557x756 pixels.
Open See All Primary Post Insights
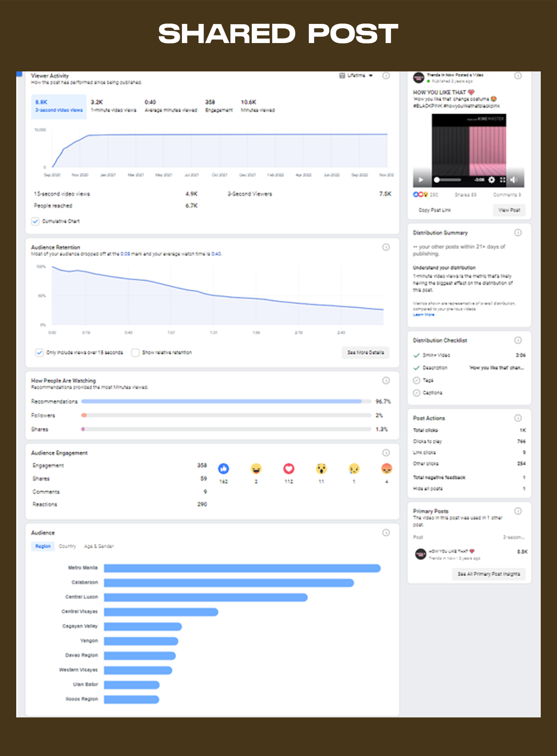(x=488, y=574)
